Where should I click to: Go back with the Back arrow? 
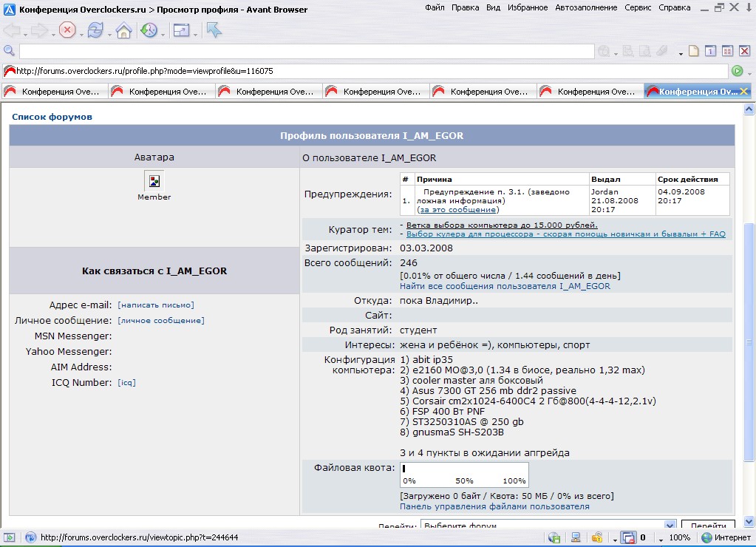point(12,30)
